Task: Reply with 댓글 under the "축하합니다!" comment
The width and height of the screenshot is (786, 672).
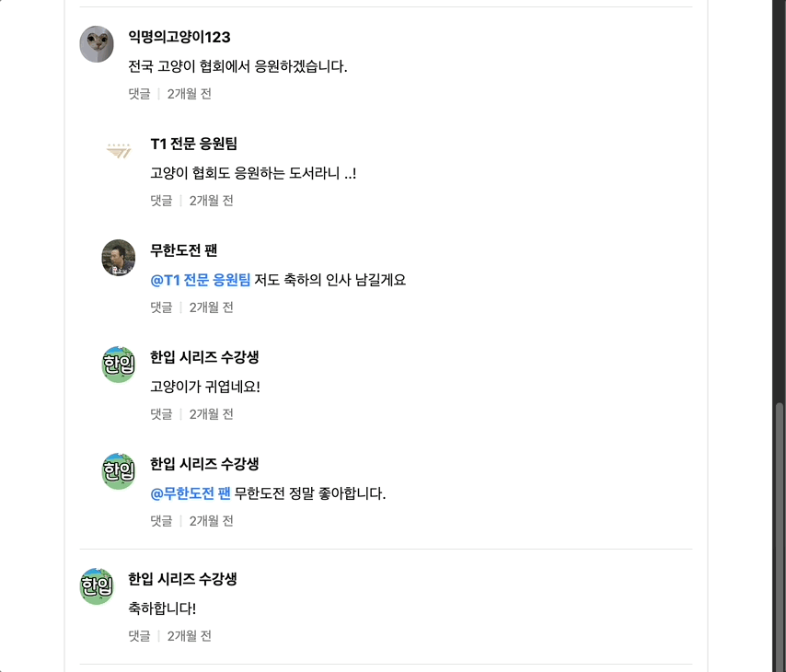Action: click(139, 636)
